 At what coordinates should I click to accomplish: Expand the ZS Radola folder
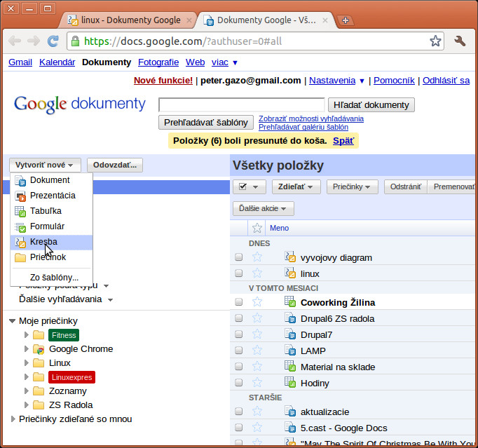coord(27,405)
